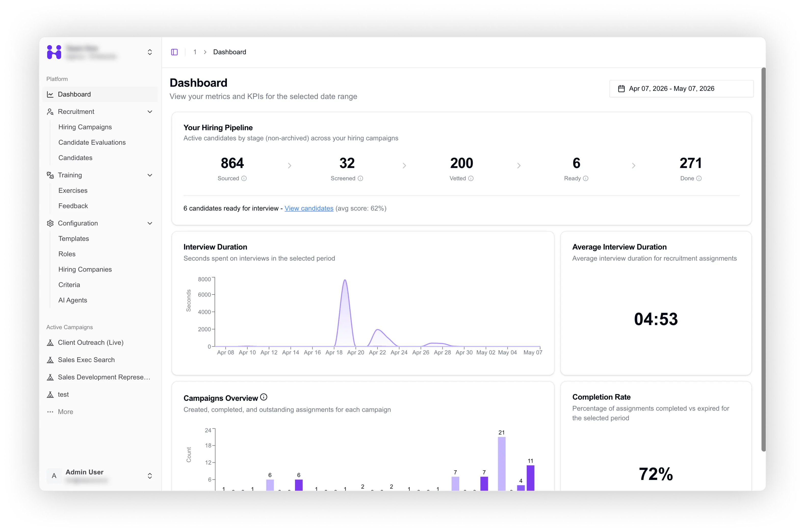805x532 pixels.
Task: Go to Roles configuration
Action: 67,254
